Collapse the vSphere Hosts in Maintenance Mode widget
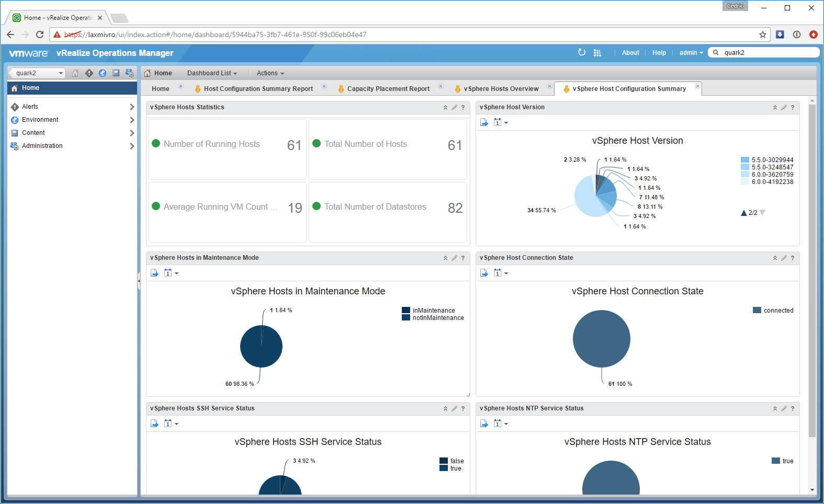 pos(445,258)
